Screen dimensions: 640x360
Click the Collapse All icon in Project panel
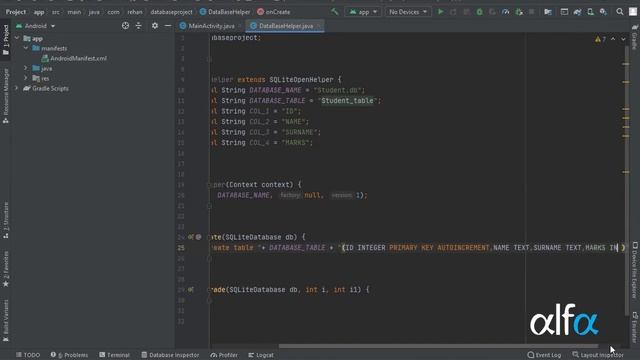click(139, 26)
